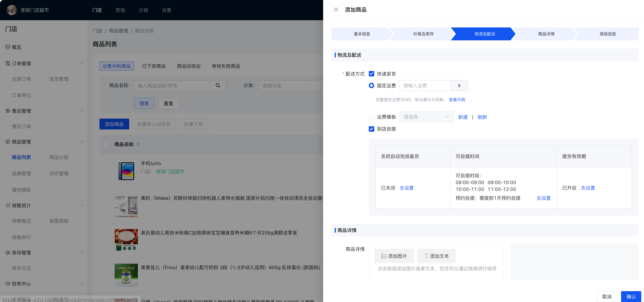644x302 pixels.
Task: Click the store avatar logo
Action: coord(12,10)
